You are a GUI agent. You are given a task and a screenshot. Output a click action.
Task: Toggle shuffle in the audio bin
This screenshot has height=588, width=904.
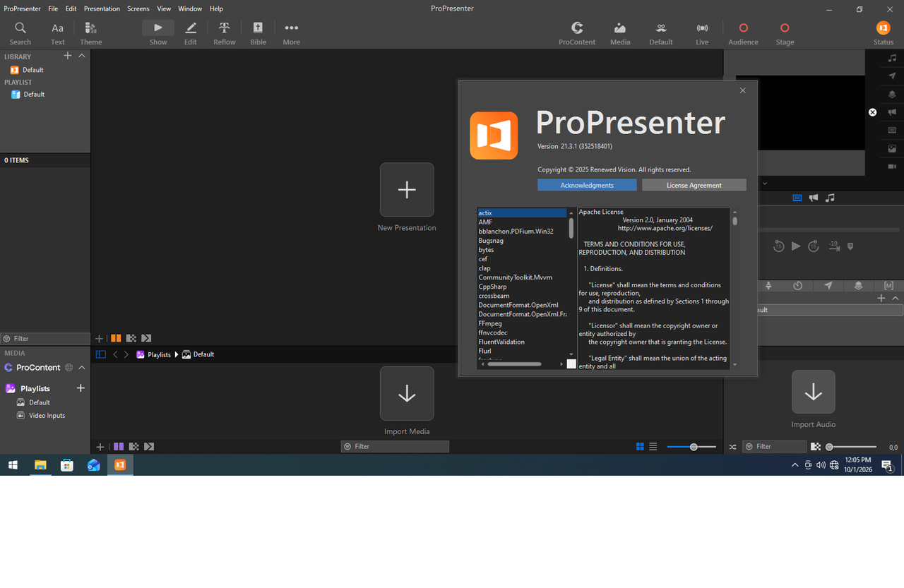[732, 447]
